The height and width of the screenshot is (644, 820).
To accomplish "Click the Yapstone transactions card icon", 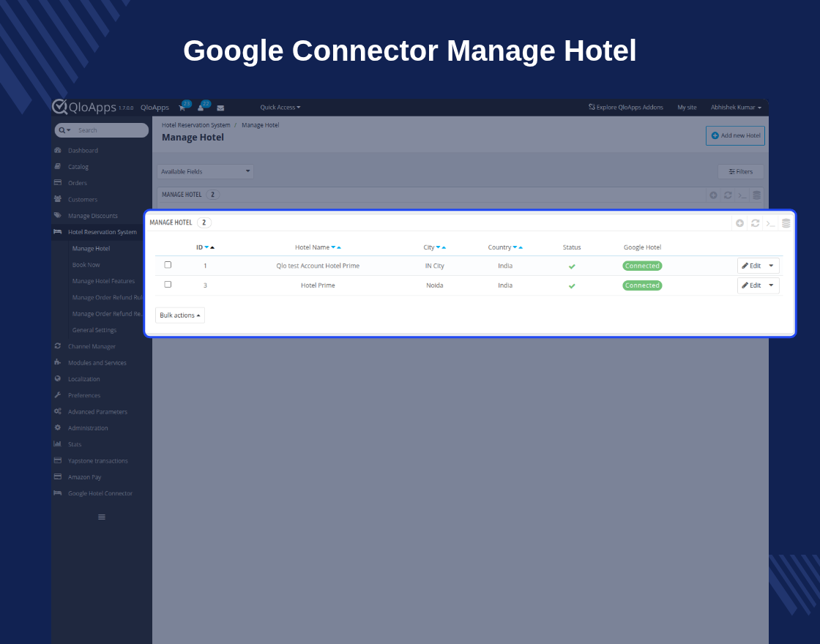I will point(58,460).
